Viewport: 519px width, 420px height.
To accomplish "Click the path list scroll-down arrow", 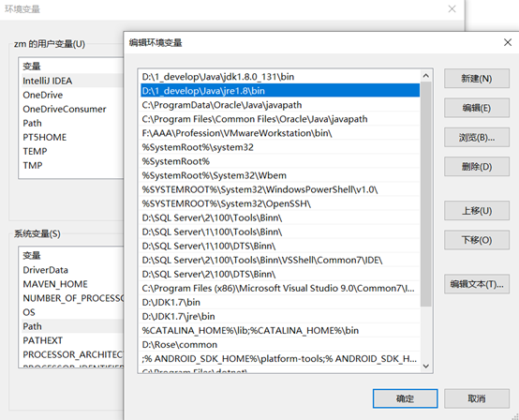I will click(426, 366).
